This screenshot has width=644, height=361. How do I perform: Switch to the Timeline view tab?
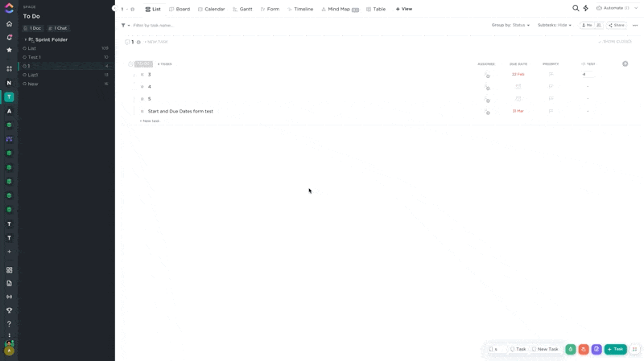(x=300, y=9)
